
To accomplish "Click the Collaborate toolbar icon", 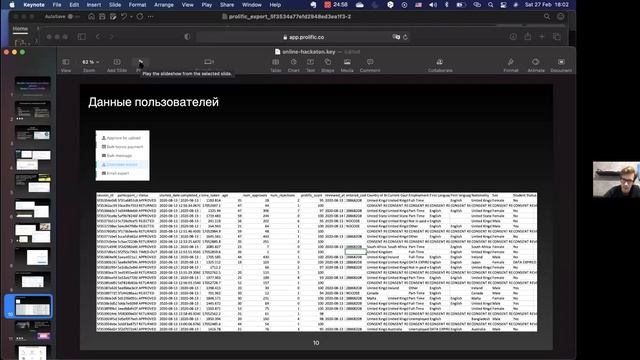I will click(x=440, y=65).
